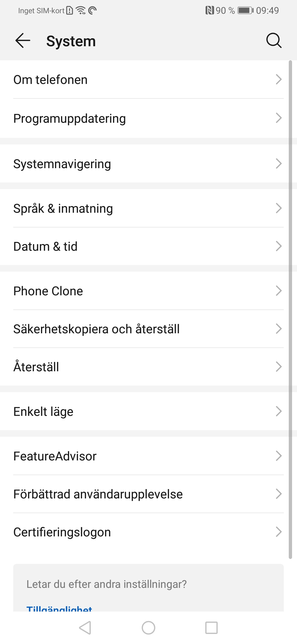Select Phone Clone entry
Viewport: 297px width, 644px height.
coord(48,291)
